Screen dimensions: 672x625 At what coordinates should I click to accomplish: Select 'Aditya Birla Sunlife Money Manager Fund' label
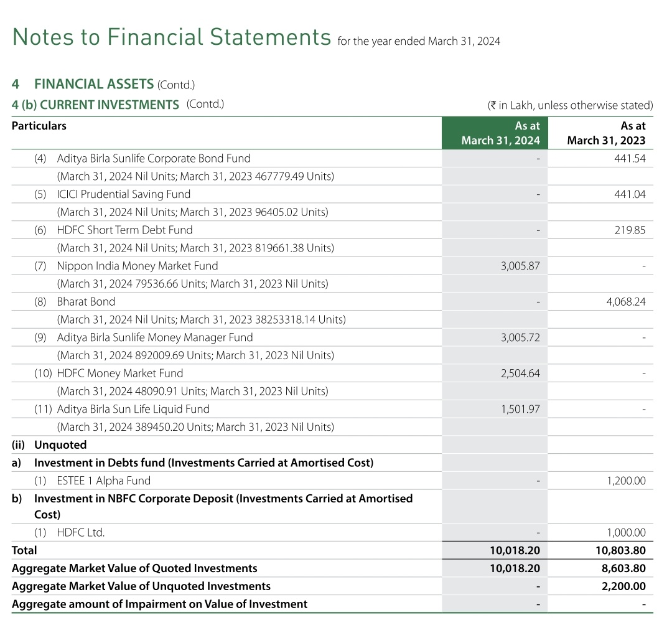[155, 337]
